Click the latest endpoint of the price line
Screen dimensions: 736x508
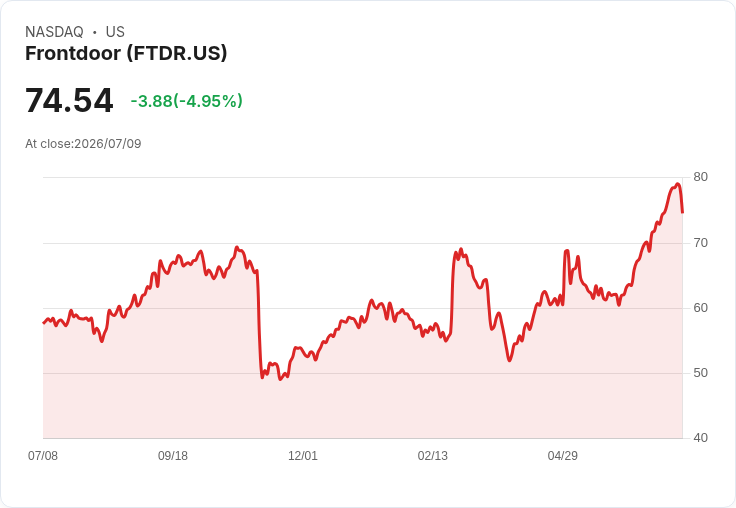682,212
